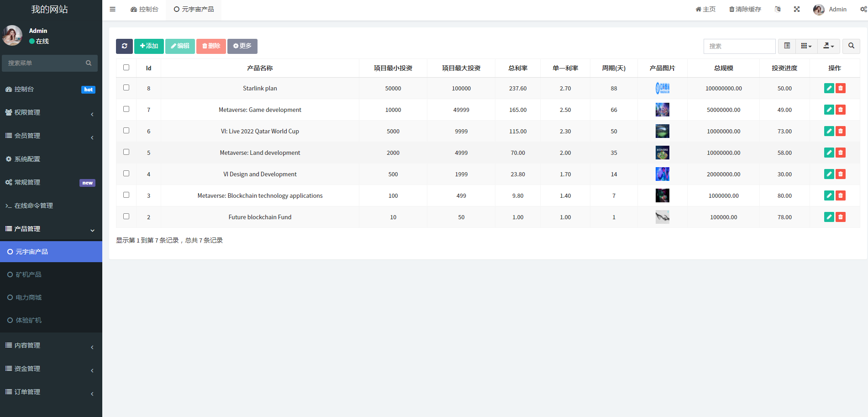The image size is (868, 417).
Task: Switch to the 控制台 tab
Action: [x=144, y=9]
